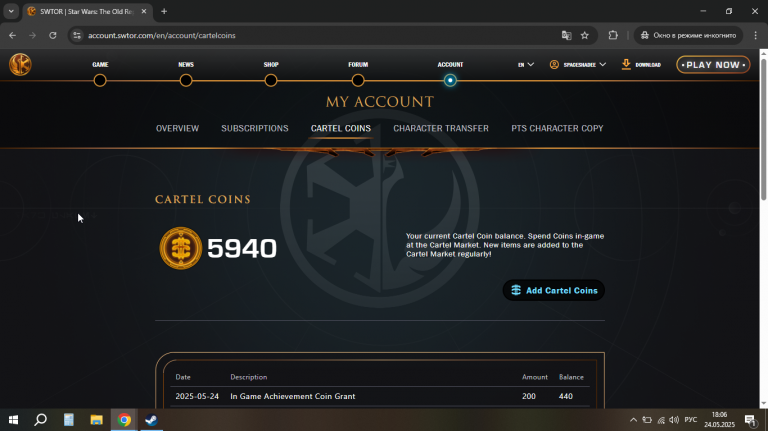Open the notification center icon
Screen dimensions: 768x431
[x=751, y=420]
